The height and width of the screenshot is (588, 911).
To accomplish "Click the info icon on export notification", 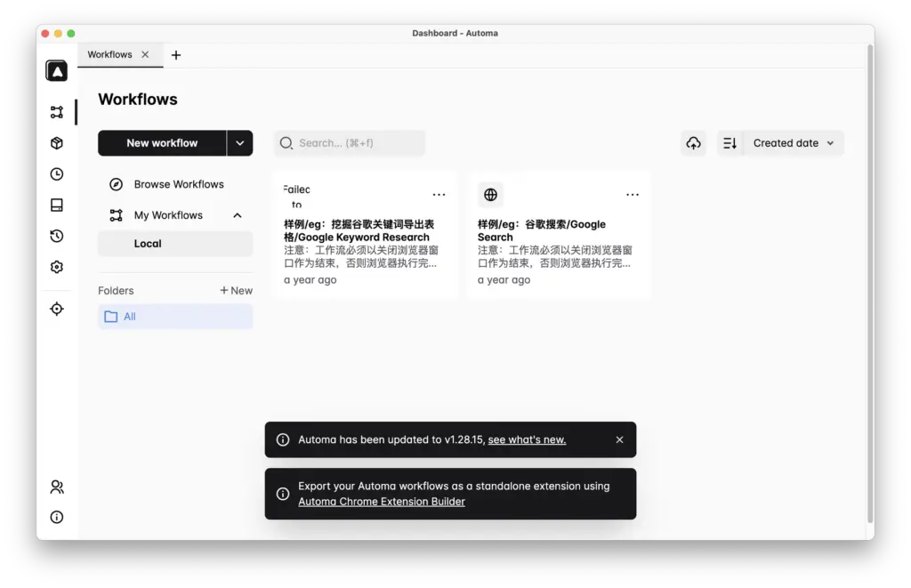I will point(283,494).
